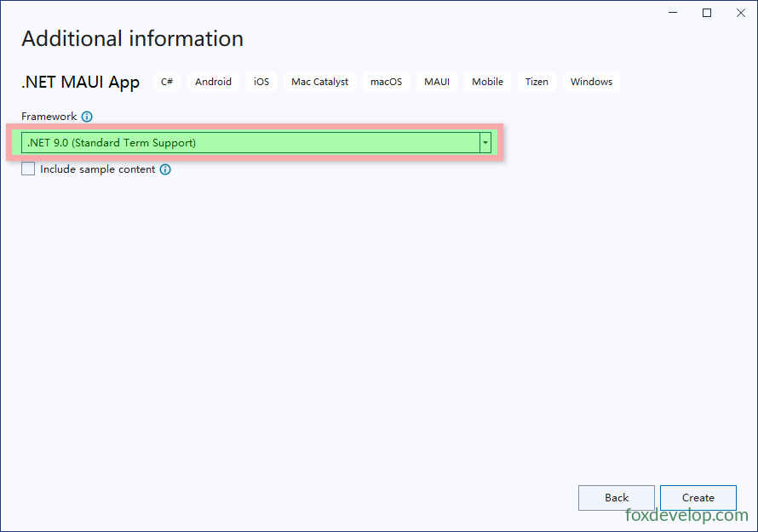Screen dimensions: 758x532
Task: Select the .NET 9.0 (Standard Term Support) combo box
Action: click(256, 142)
